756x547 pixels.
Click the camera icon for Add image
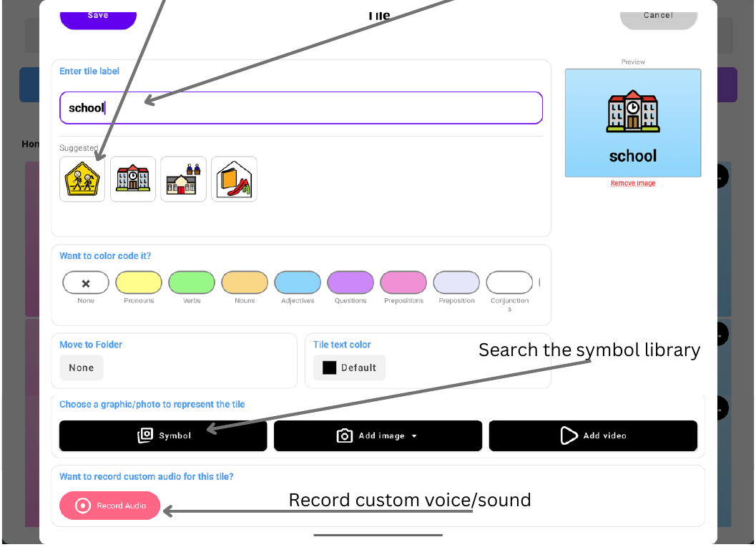point(344,435)
